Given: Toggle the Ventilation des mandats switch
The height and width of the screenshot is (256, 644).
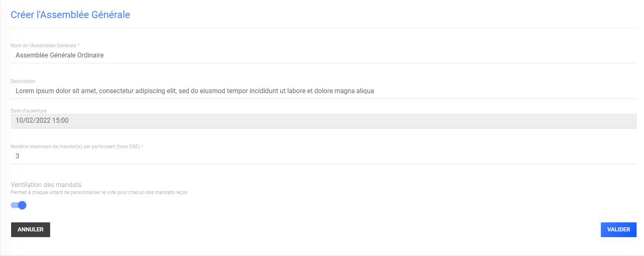Looking at the screenshot, I should (18, 205).
